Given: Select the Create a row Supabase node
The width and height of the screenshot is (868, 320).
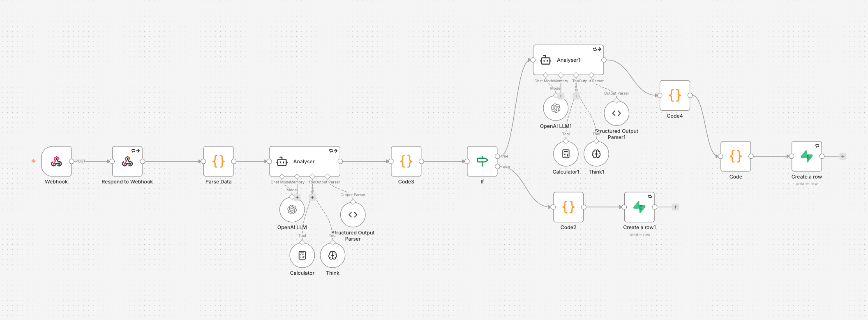Looking at the screenshot, I should pyautogui.click(x=806, y=156).
